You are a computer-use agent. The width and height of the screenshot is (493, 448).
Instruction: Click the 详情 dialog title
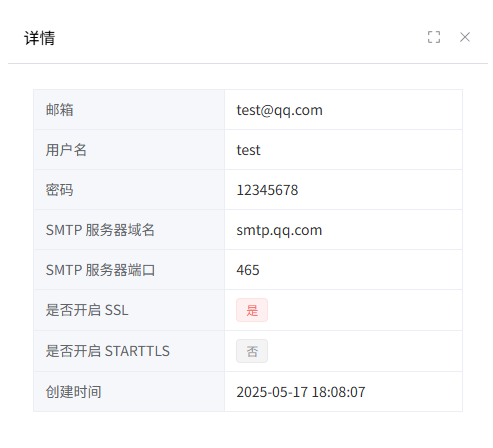40,38
